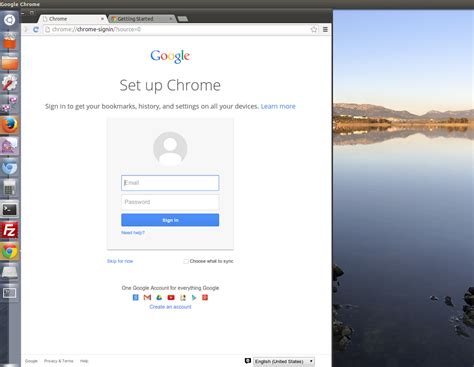Click Google Chrome icon in dock
Screen dimensions: 474x367
click(9, 251)
